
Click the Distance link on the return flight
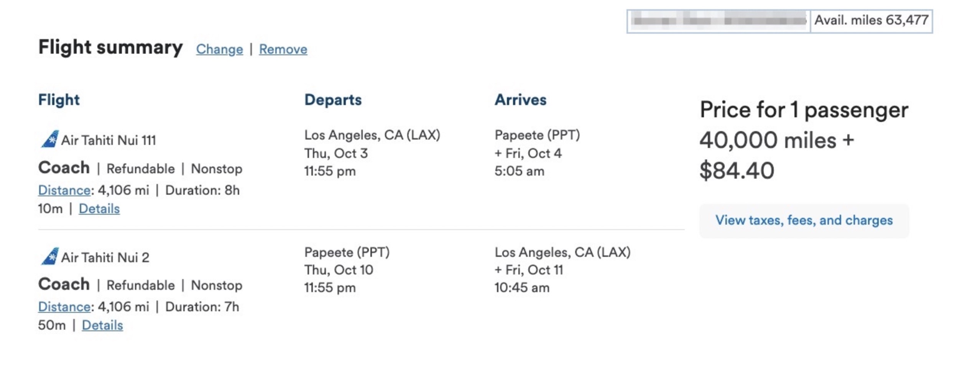[x=64, y=307]
